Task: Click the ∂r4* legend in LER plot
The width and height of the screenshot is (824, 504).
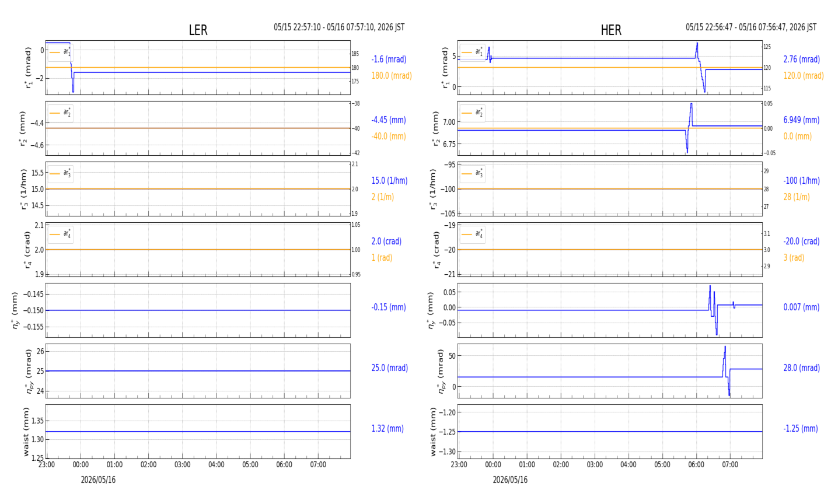Action: click(x=60, y=234)
